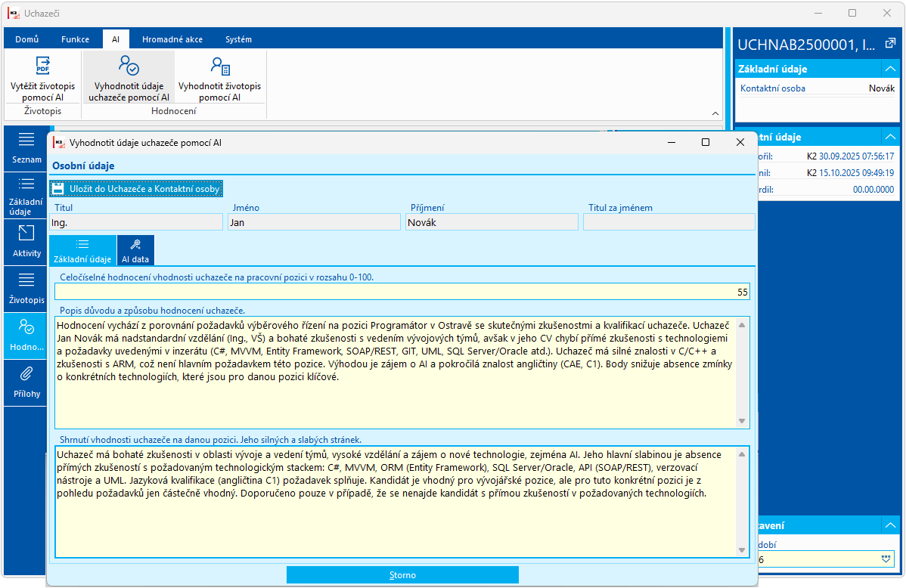This screenshot has height=588, width=906.
Task: Click inside the Shrnutí vhodnosti text area
Action: (396, 501)
